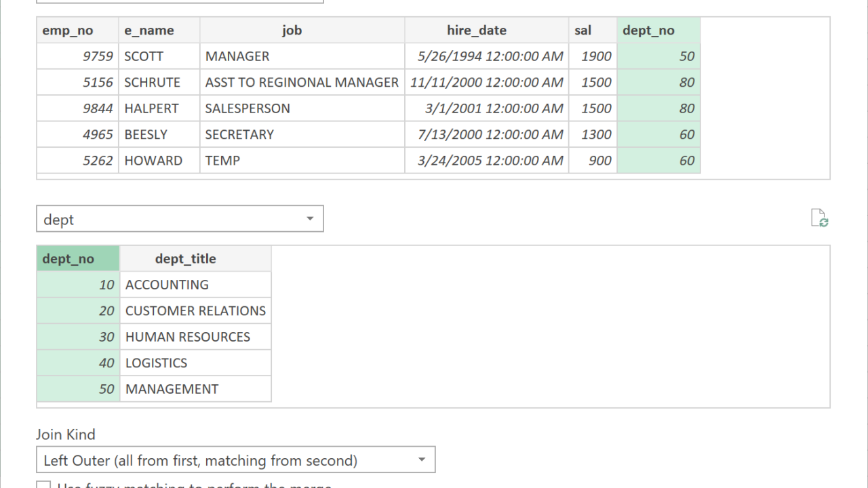Click the refresh icon beside the dept table
The width and height of the screenshot is (868, 488).
click(820, 218)
